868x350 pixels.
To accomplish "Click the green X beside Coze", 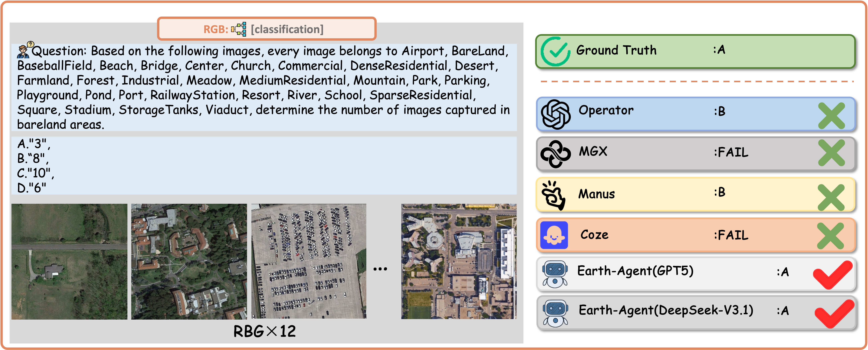I will (831, 236).
